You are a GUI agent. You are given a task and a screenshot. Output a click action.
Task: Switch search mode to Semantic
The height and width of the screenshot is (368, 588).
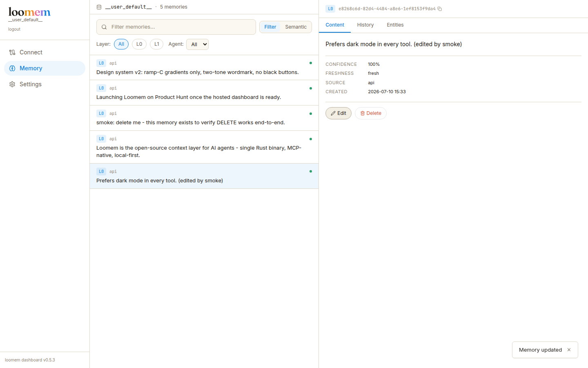[x=296, y=27]
